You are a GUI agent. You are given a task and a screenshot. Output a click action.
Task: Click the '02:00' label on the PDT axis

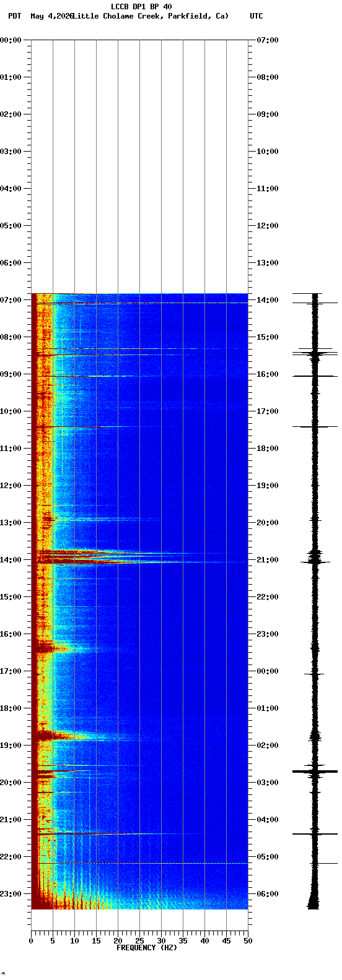[x=11, y=114]
